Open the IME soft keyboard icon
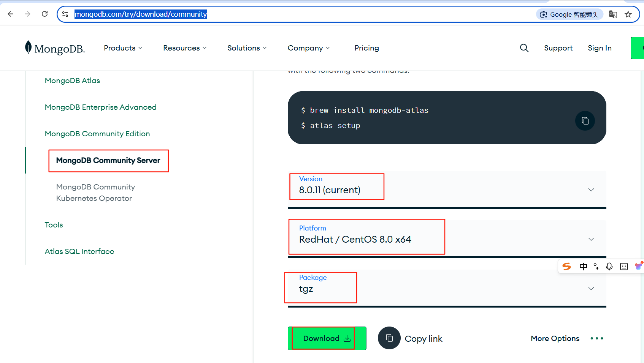Screen dimensions: 644x363 click(x=624, y=267)
